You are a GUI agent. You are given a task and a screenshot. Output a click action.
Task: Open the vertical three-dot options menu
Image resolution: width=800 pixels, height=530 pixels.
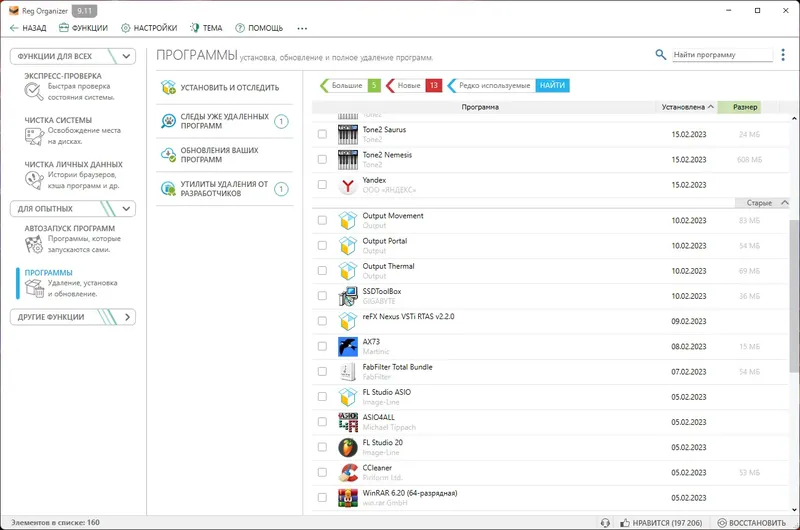[783, 55]
